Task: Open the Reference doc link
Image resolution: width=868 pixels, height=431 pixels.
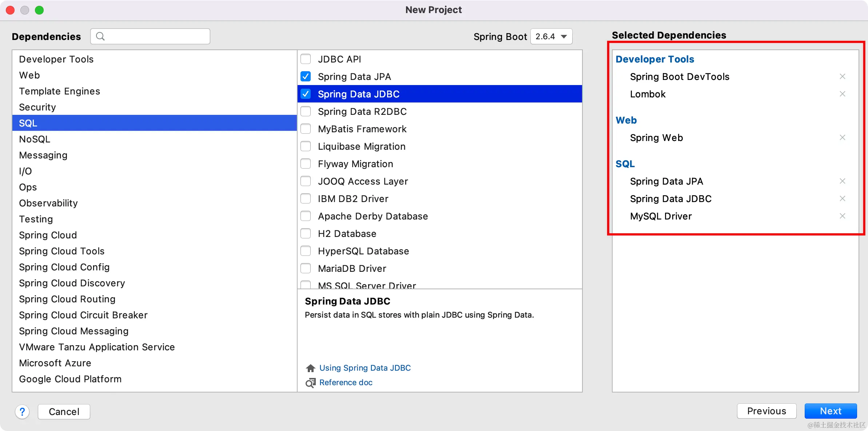Action: [346, 382]
